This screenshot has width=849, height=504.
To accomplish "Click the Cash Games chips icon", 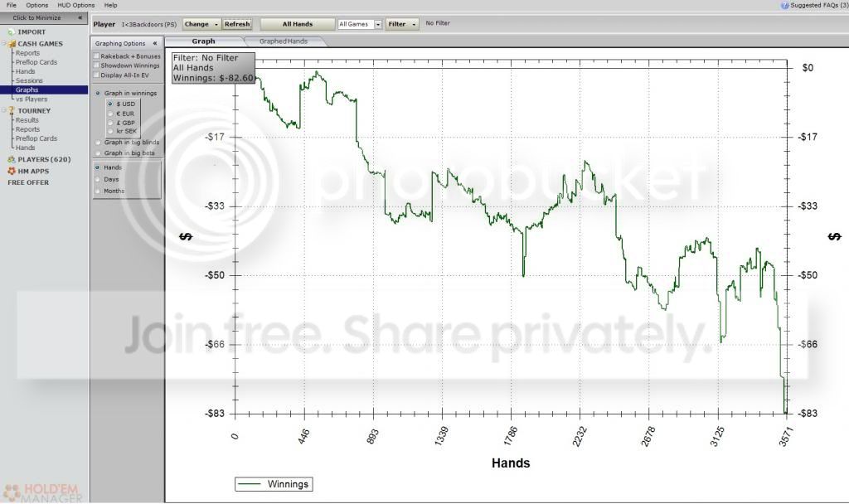I will click(x=12, y=44).
